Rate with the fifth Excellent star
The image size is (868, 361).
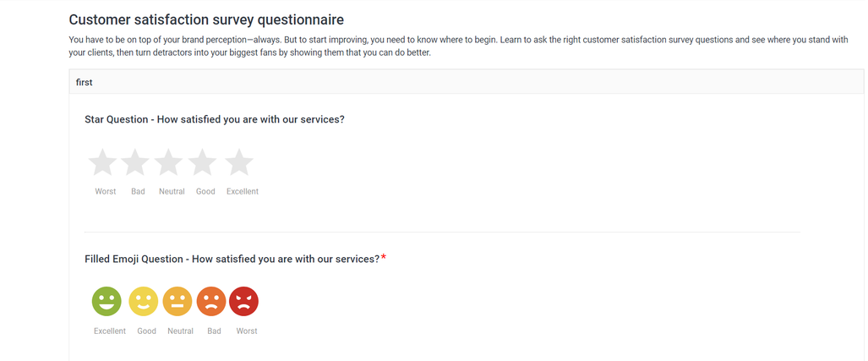239,162
